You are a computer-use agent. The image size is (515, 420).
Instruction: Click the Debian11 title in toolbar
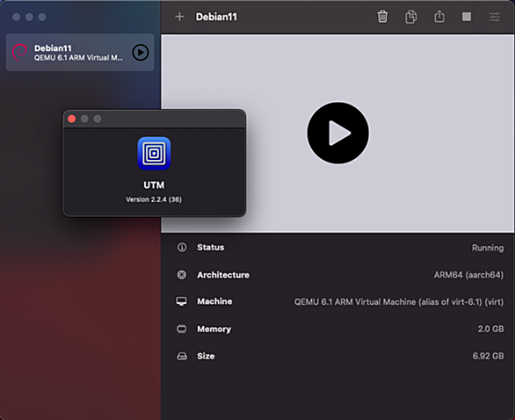click(x=216, y=17)
